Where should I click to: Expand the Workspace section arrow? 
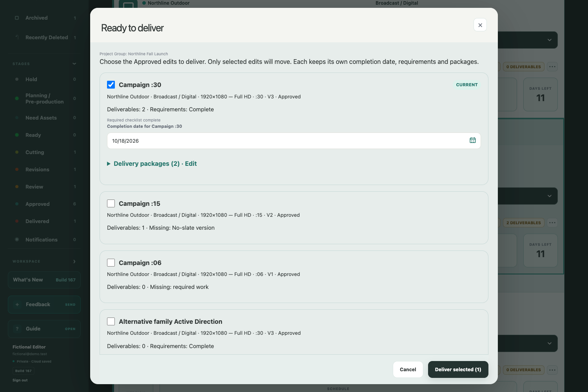coord(74,261)
